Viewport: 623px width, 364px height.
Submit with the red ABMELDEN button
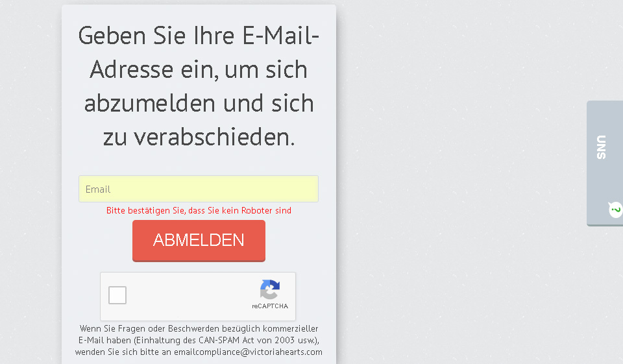click(199, 241)
